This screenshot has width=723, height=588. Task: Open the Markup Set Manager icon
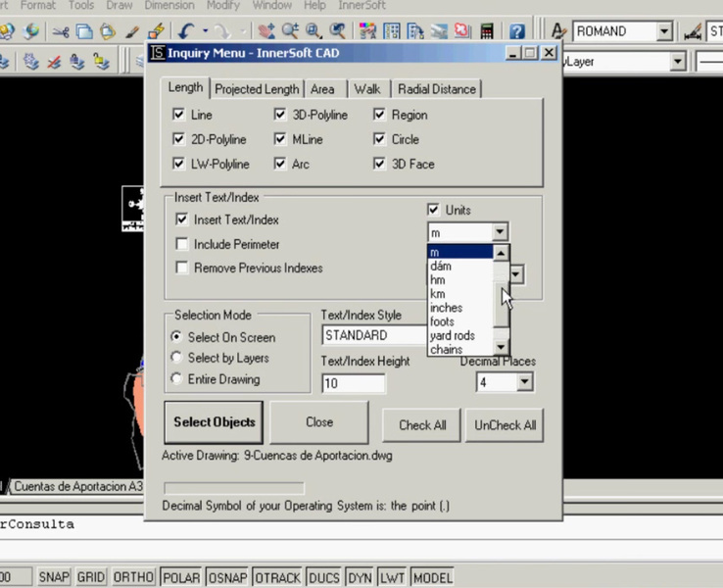[462, 31]
